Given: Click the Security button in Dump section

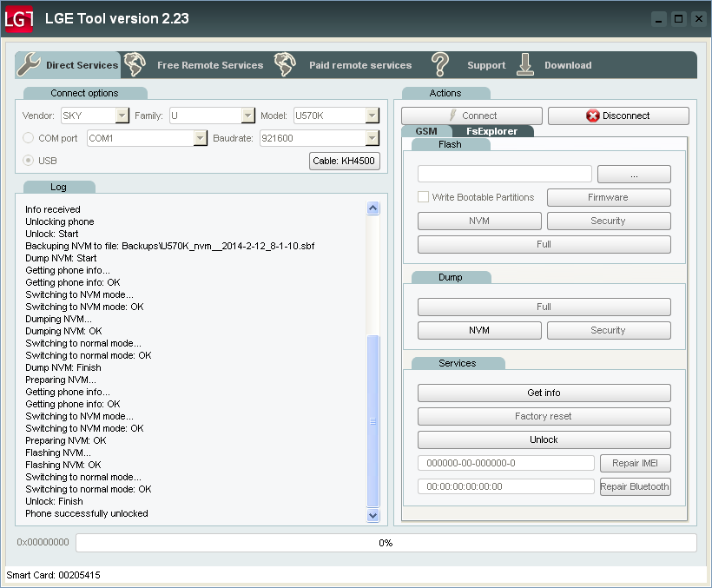Looking at the screenshot, I should [609, 331].
